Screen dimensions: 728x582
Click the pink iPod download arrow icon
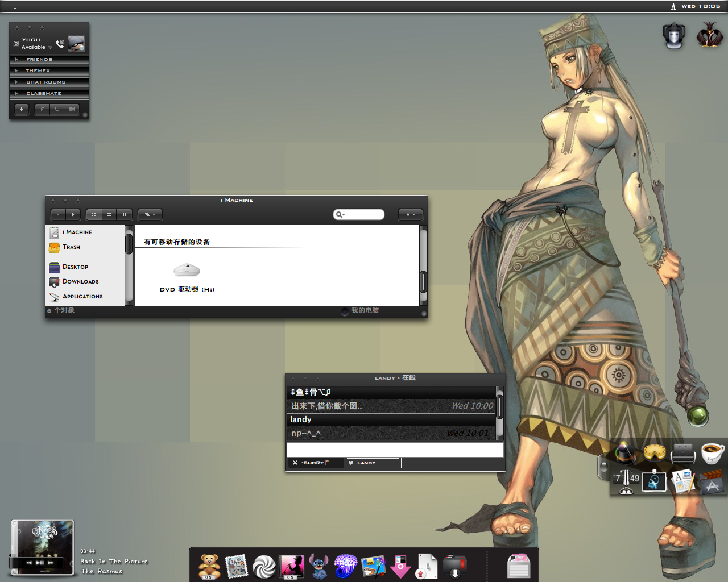400,567
